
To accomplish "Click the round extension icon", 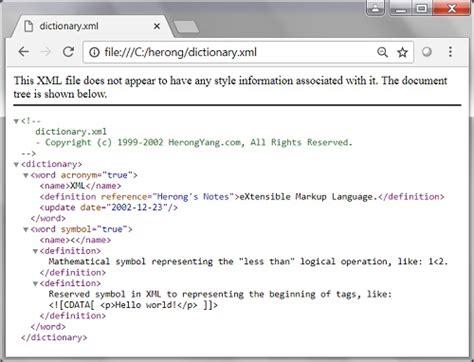I will (427, 52).
